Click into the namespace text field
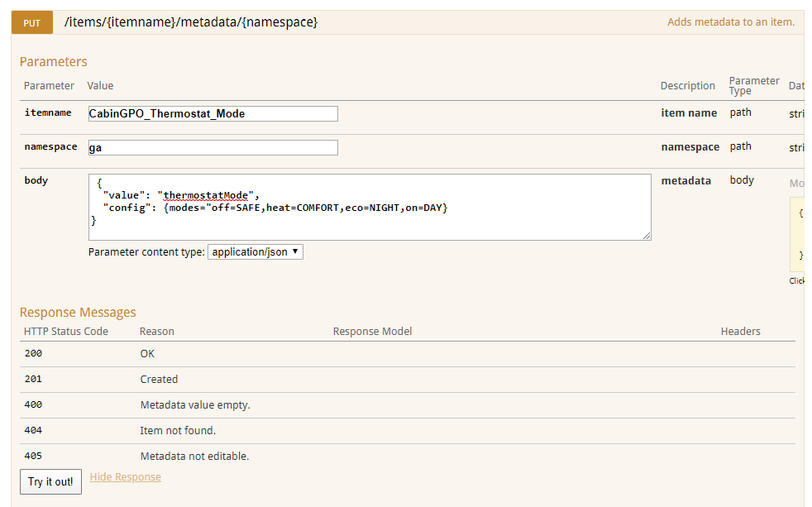The width and height of the screenshot is (812, 507). 213,147
